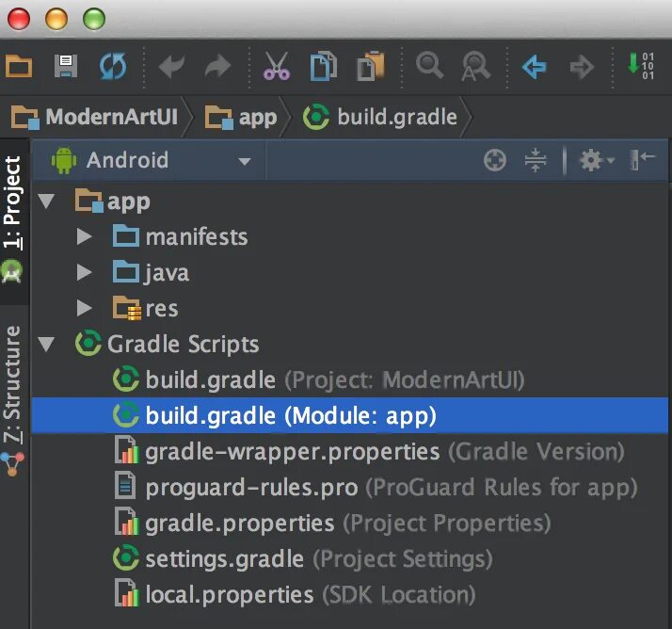672x629 pixels.
Task: Select local.properties (SDK Location)
Action: (350, 595)
